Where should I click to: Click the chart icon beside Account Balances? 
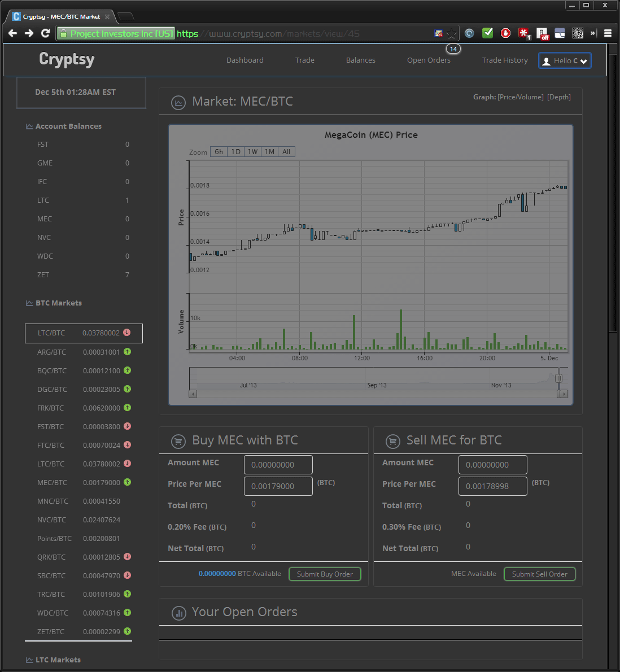29,126
